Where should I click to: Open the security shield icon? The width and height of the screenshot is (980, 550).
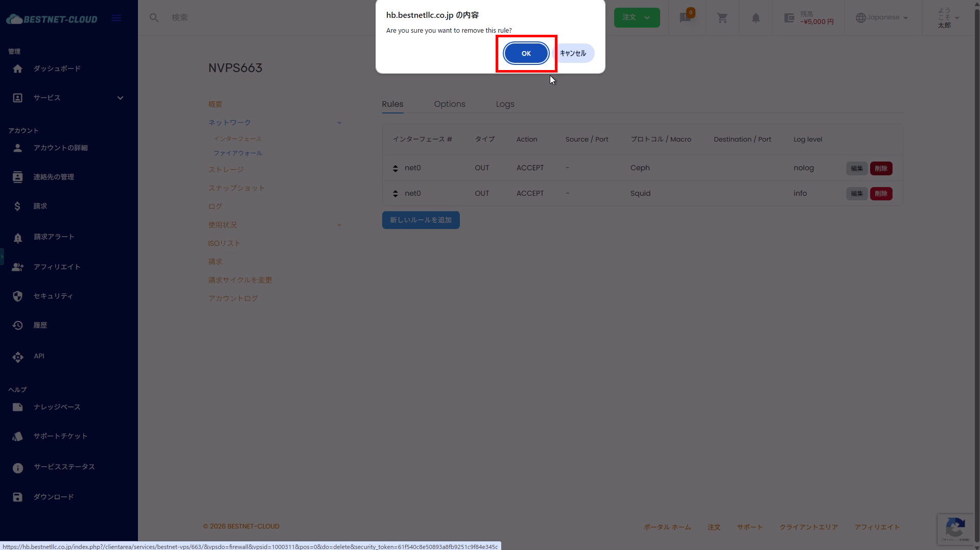[x=18, y=296]
